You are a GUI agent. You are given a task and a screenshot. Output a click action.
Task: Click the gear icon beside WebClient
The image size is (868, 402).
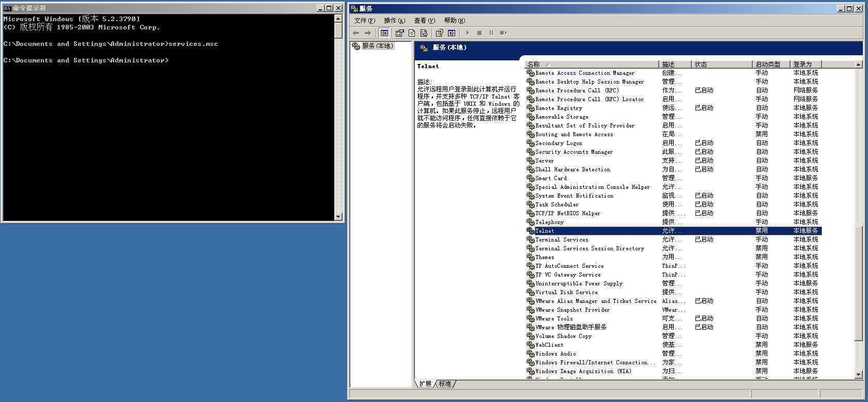[x=531, y=345]
